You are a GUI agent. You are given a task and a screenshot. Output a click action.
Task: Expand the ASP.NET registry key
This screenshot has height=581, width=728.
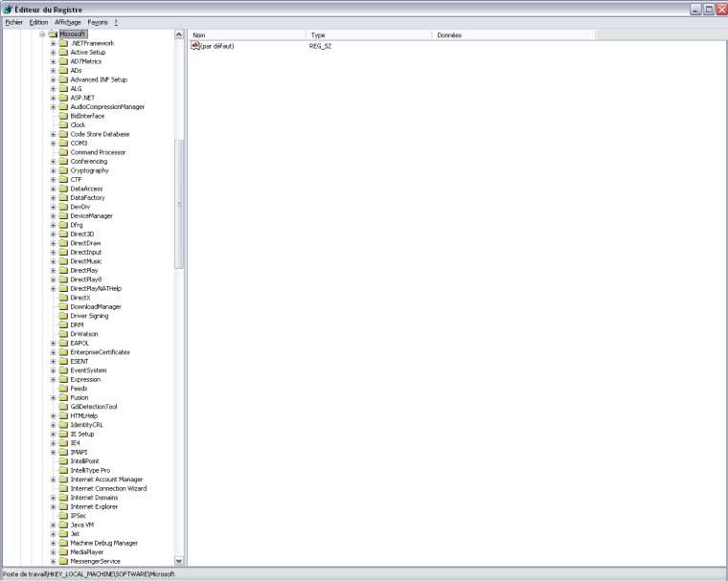(x=54, y=98)
